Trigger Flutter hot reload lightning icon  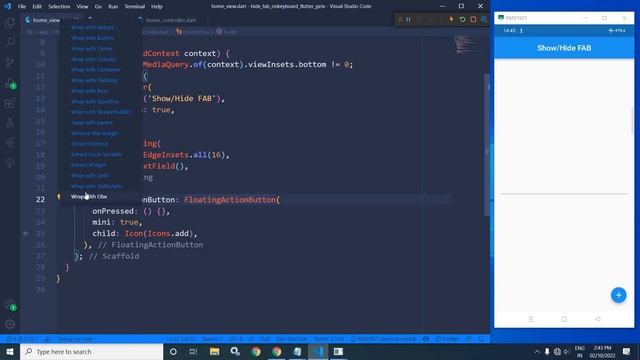[451, 20]
